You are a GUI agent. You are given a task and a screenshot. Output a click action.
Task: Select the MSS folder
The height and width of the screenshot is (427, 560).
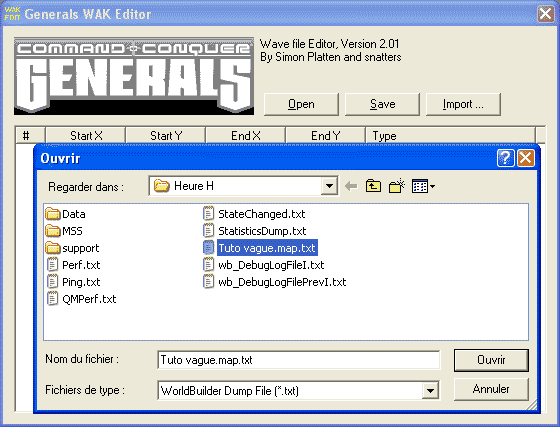(x=64, y=231)
